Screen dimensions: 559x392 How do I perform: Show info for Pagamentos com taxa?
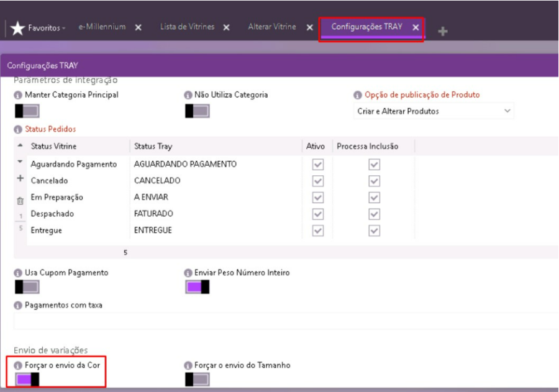[18, 306]
